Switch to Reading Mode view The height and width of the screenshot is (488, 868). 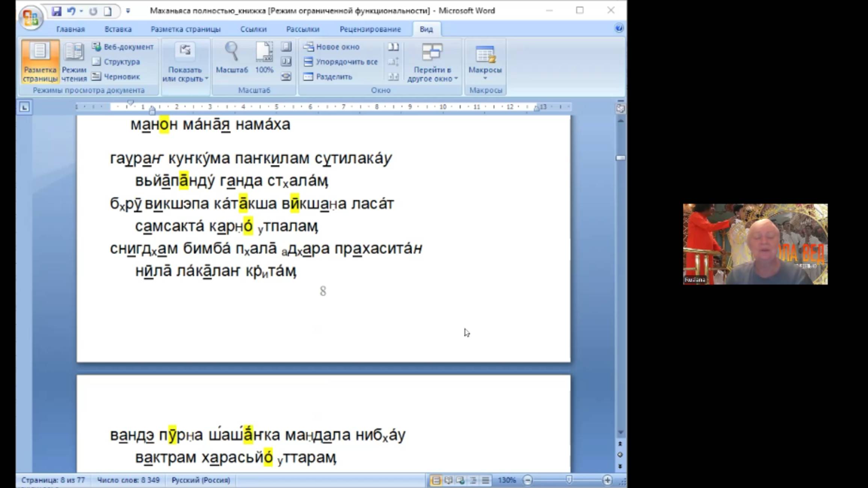[74, 61]
